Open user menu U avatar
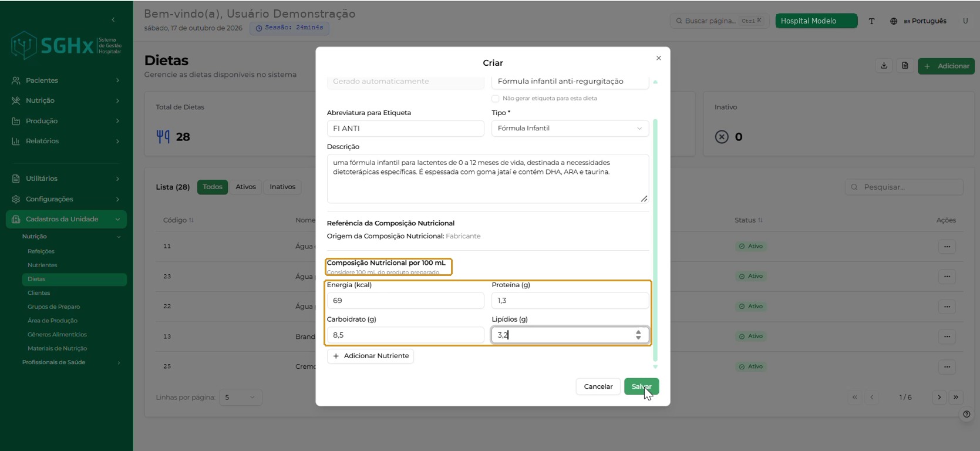 pyautogui.click(x=965, y=21)
